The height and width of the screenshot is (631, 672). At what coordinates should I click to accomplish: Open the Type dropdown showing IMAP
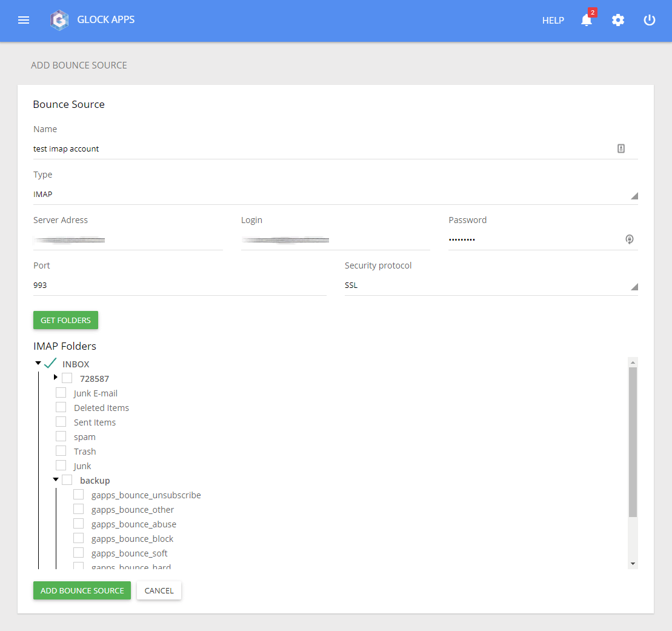tap(335, 195)
